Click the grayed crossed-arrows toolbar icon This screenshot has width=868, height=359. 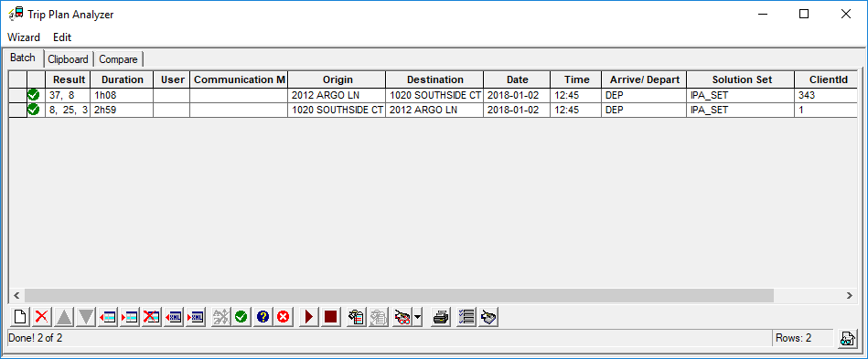coord(220,317)
